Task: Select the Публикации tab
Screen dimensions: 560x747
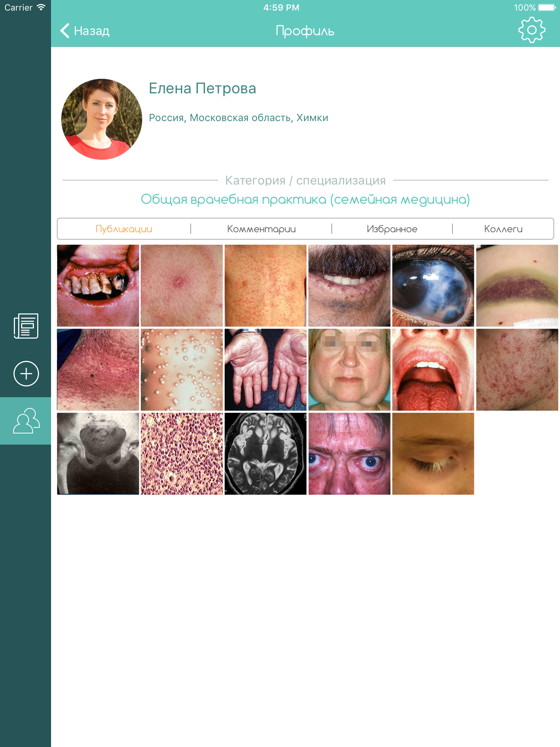Action: [x=124, y=229]
